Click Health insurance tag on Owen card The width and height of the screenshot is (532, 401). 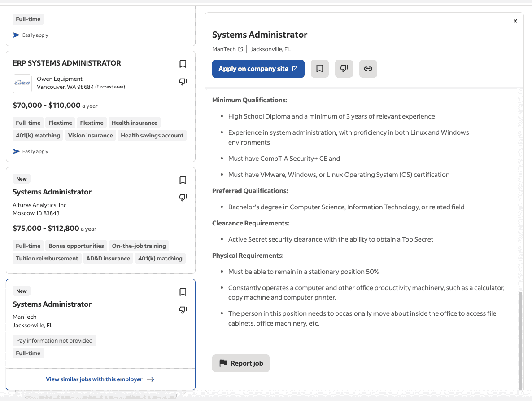click(x=135, y=123)
